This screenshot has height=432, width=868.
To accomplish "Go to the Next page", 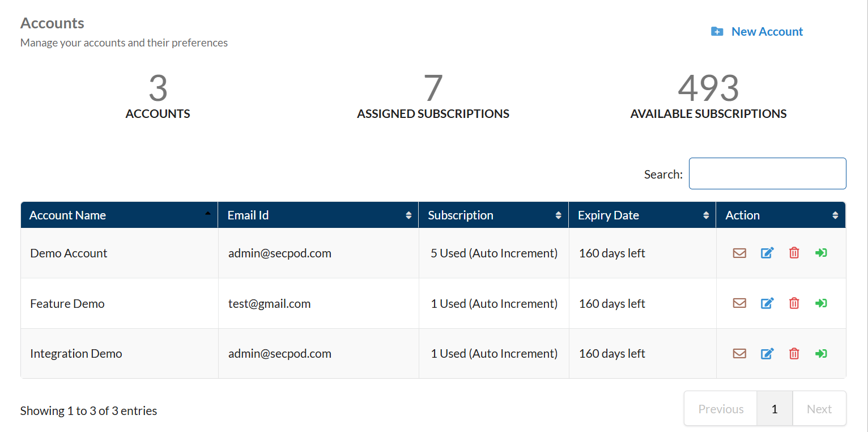I will (x=819, y=409).
